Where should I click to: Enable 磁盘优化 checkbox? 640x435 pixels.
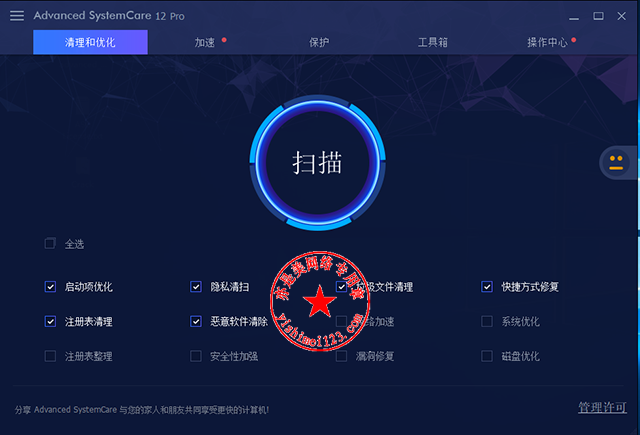[x=487, y=356]
